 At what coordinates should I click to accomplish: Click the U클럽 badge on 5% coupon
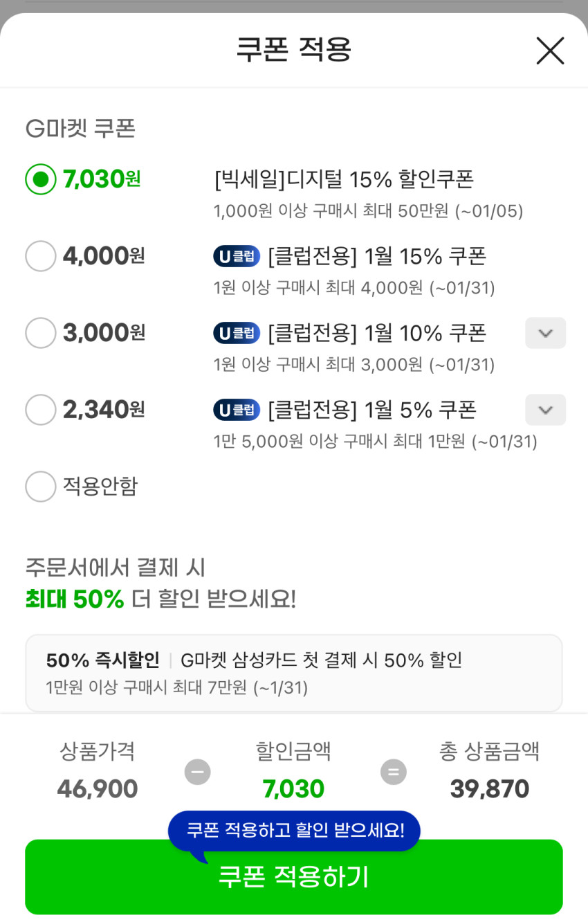coord(237,410)
